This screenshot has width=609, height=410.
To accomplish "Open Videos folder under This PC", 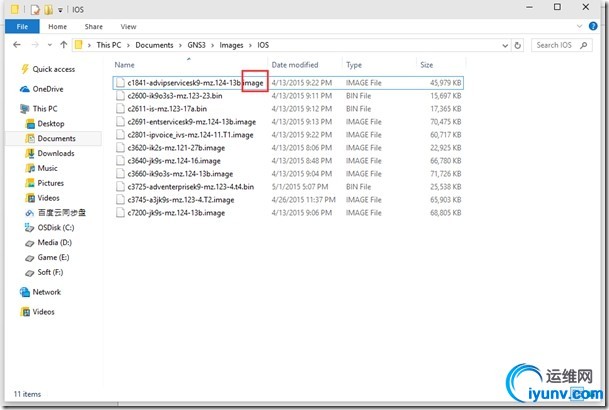I will 48,198.
